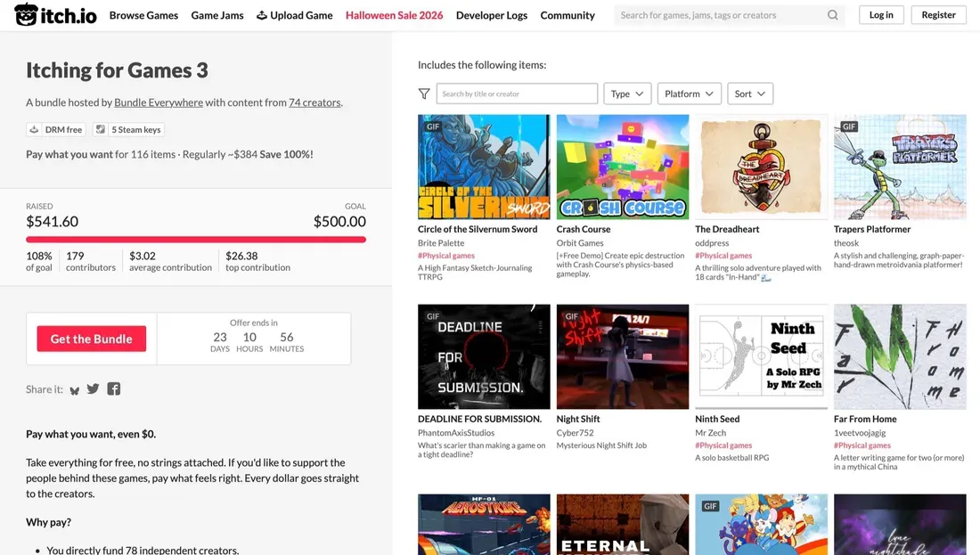
Task: Click the Trapers Platformer title link
Action: tap(872, 229)
